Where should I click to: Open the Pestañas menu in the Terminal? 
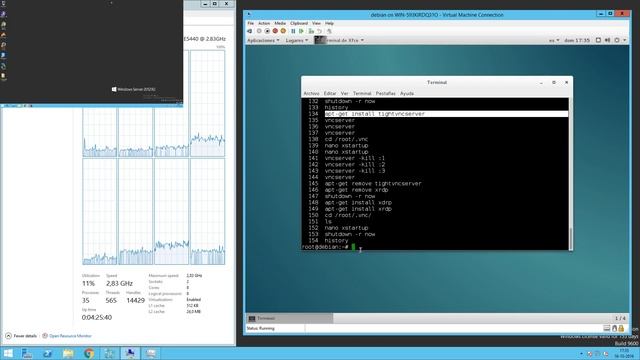pyautogui.click(x=385, y=93)
